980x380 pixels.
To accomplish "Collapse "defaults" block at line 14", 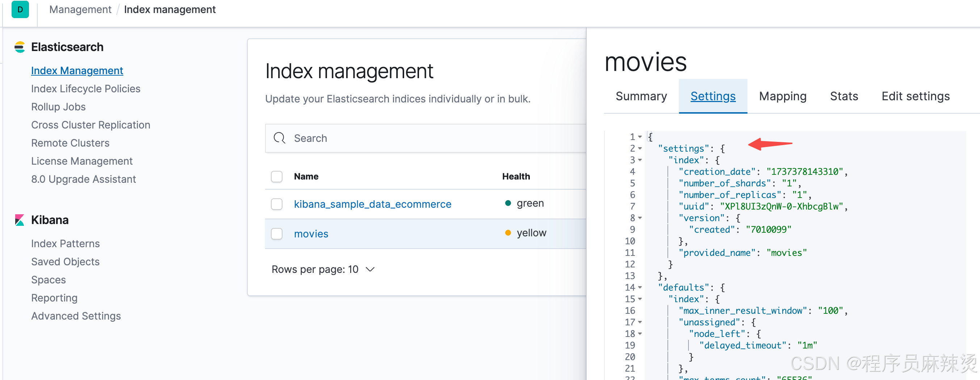I will click(x=640, y=288).
